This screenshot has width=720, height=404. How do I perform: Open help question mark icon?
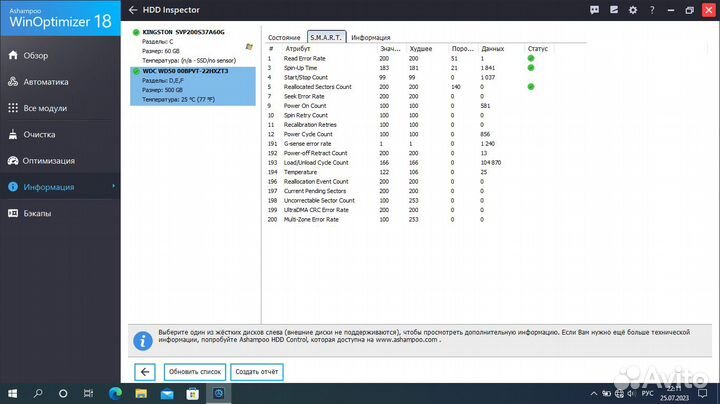(652, 10)
